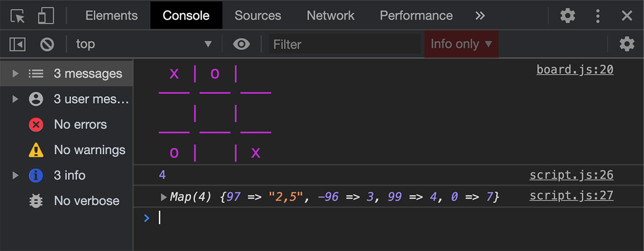Open the Info only log level dropdown
Screen dimensions: 644x251
pos(461,44)
